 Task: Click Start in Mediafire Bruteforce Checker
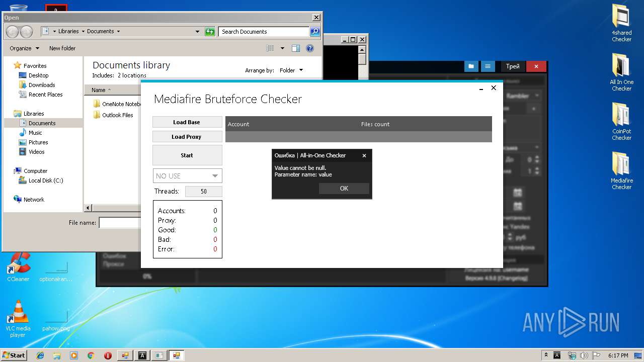click(187, 155)
